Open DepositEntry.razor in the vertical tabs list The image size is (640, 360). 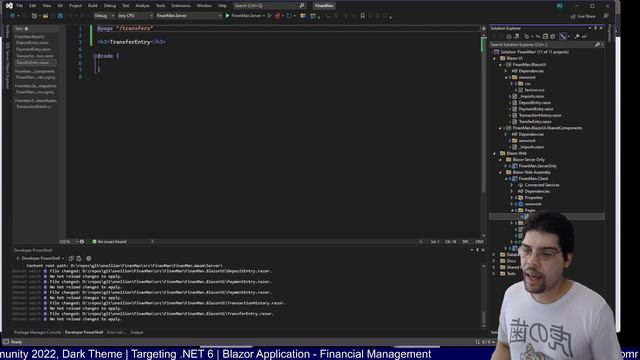tap(32, 42)
